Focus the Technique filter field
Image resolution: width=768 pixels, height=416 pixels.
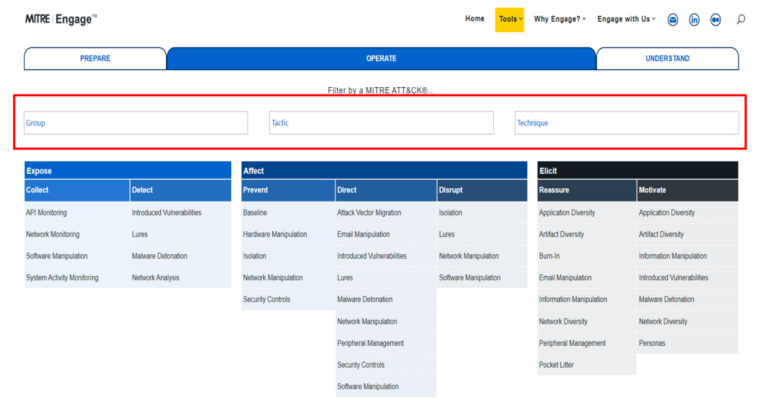(x=626, y=123)
